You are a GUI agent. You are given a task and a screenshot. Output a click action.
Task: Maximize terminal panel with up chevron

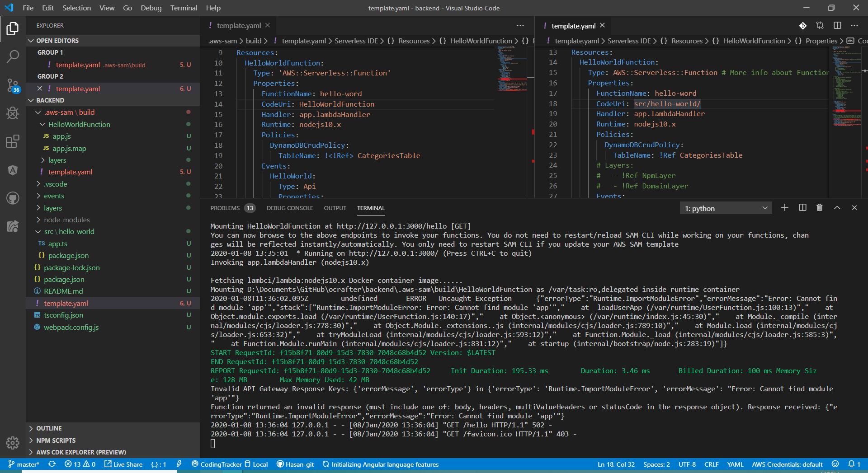(837, 208)
